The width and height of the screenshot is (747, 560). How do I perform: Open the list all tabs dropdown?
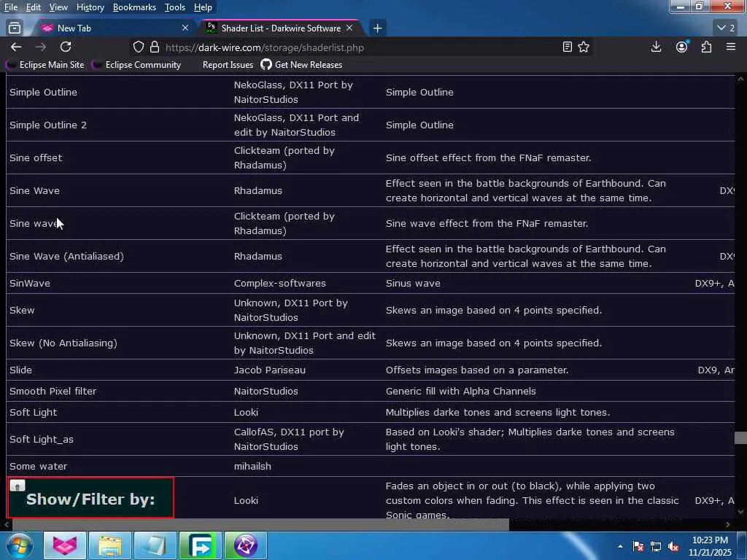726,28
